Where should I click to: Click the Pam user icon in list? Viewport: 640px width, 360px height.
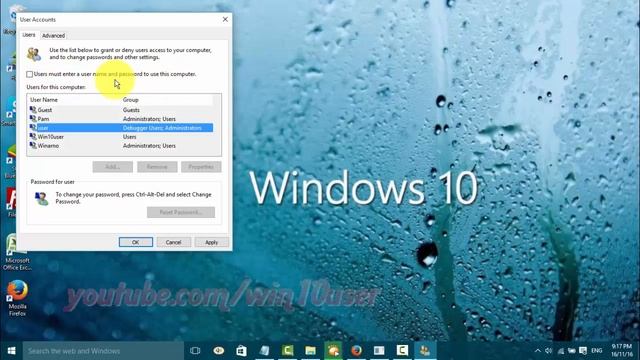click(x=33, y=118)
